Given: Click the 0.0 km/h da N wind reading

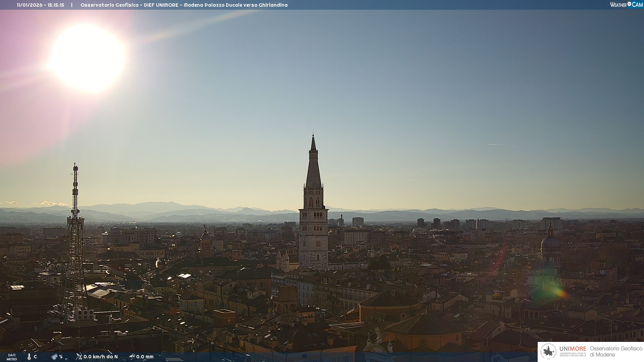Looking at the screenshot, I should 101,357.
